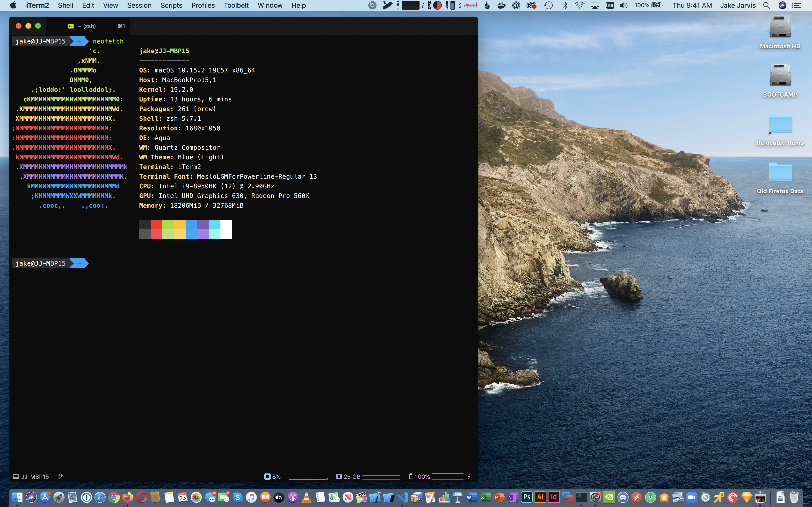Open the Toolbelt menu
Image resolution: width=812 pixels, height=507 pixels.
pyautogui.click(x=236, y=5)
